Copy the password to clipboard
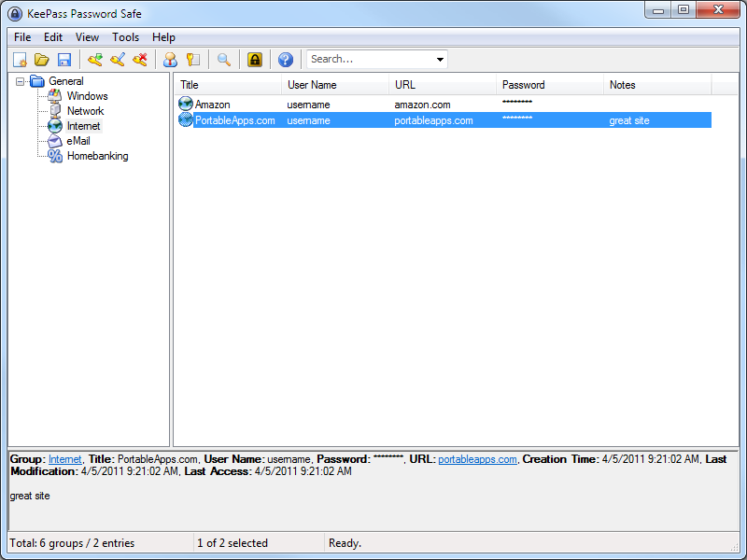The height and width of the screenshot is (560, 747). point(193,59)
